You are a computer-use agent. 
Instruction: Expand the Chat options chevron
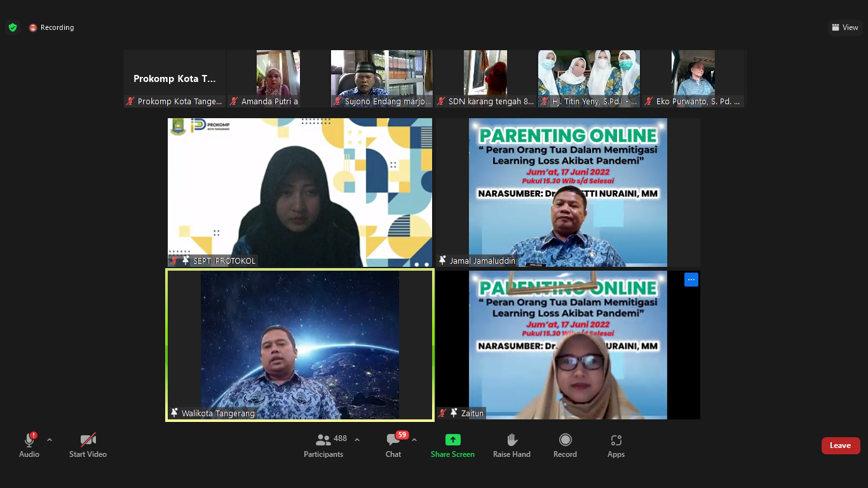(x=414, y=440)
